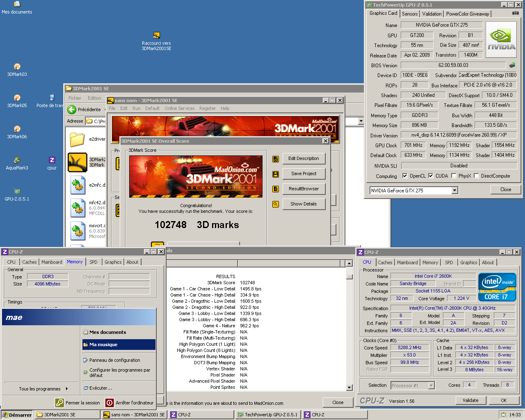Click the GPU-Z screenshot camera icon

pyautogui.click(x=516, y=13)
